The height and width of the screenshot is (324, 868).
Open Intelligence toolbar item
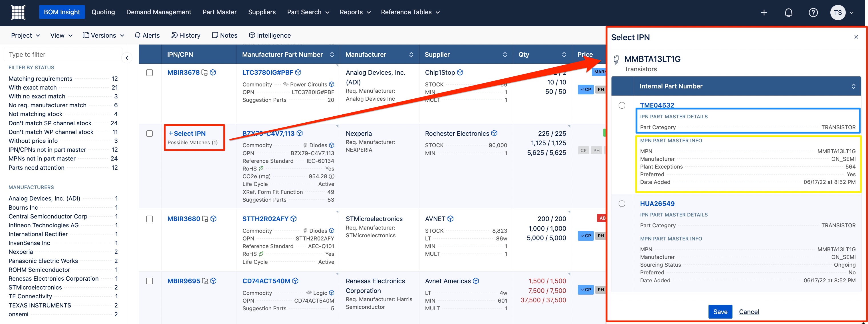270,35
